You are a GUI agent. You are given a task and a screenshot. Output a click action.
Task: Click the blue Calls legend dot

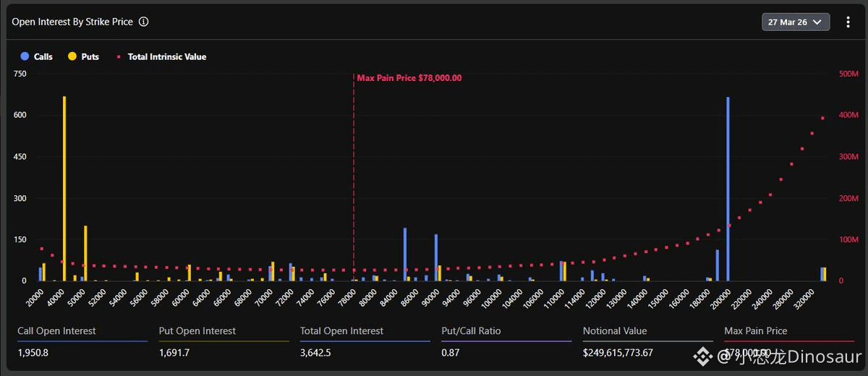[25, 56]
